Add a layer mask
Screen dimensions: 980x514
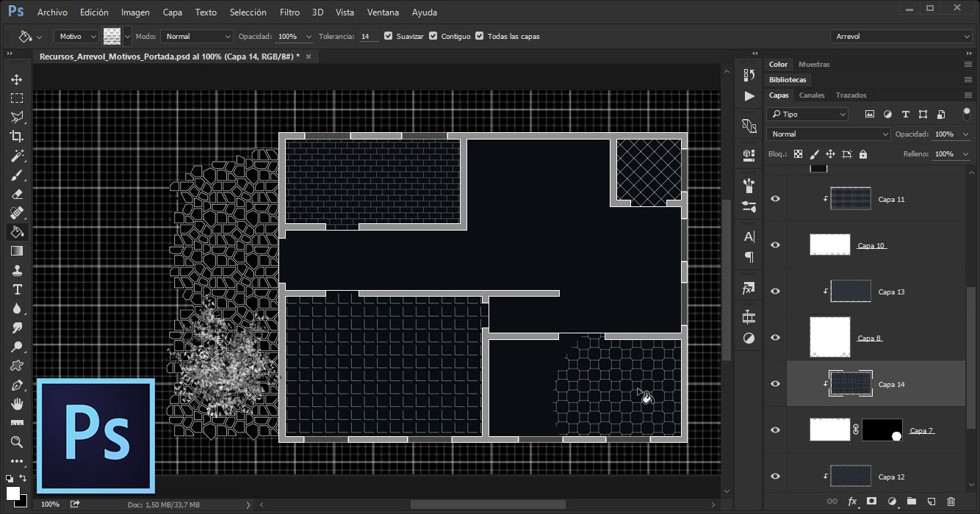coord(872,502)
